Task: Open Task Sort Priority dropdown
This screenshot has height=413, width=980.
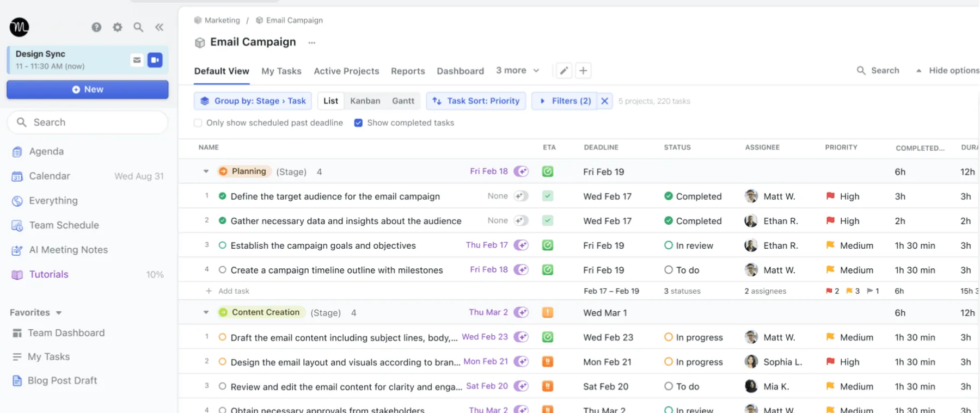Action: click(x=476, y=101)
